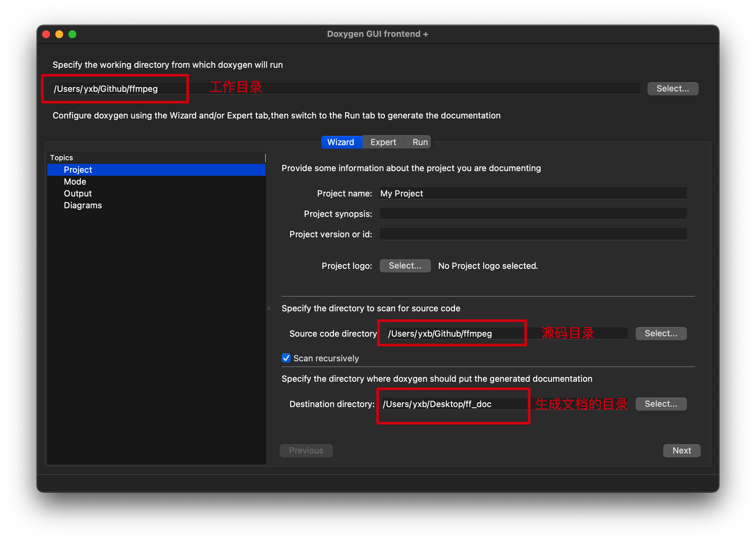
Task: Click the 'Source code directory' label
Action: click(333, 333)
